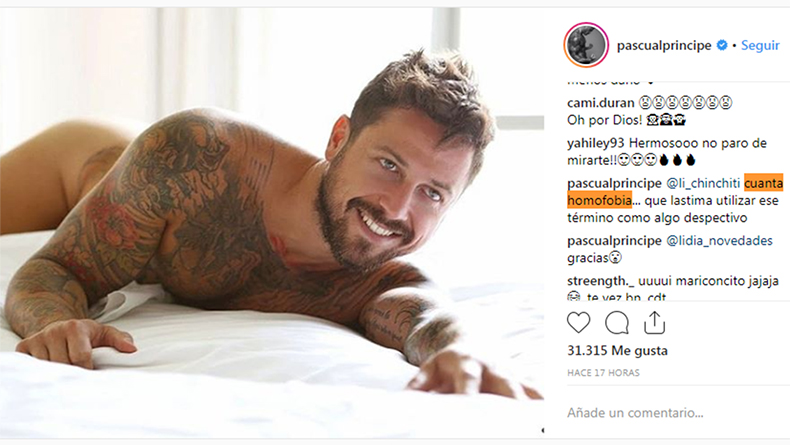The width and height of the screenshot is (790, 445).
Task: Follow the account with Seguir
Action: click(x=760, y=45)
